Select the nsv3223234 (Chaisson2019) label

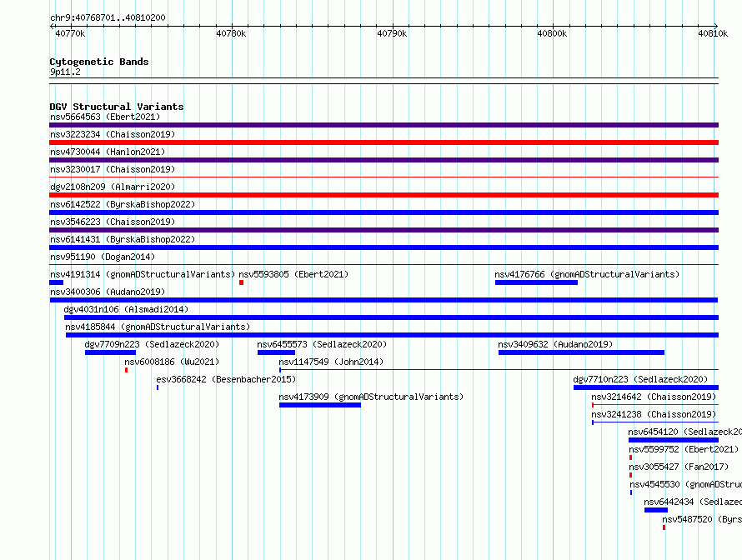pyautogui.click(x=113, y=134)
